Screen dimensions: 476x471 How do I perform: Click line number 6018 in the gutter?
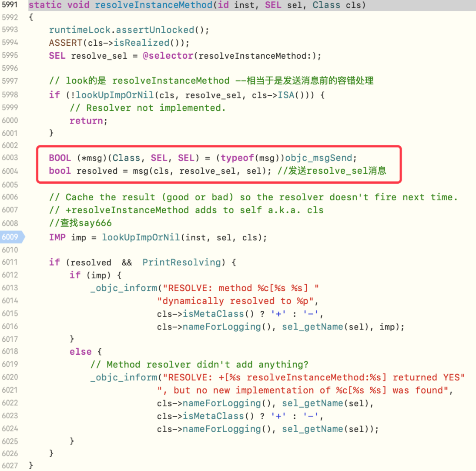point(10,351)
